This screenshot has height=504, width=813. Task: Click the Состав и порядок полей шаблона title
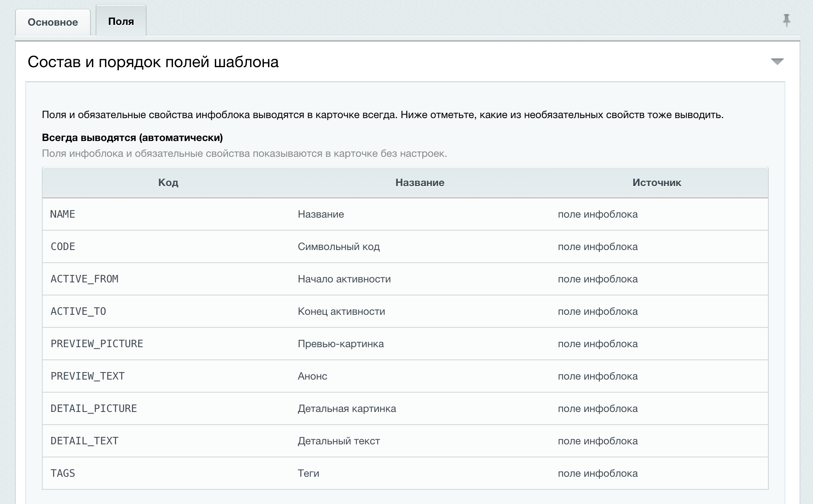pyautogui.click(x=153, y=62)
